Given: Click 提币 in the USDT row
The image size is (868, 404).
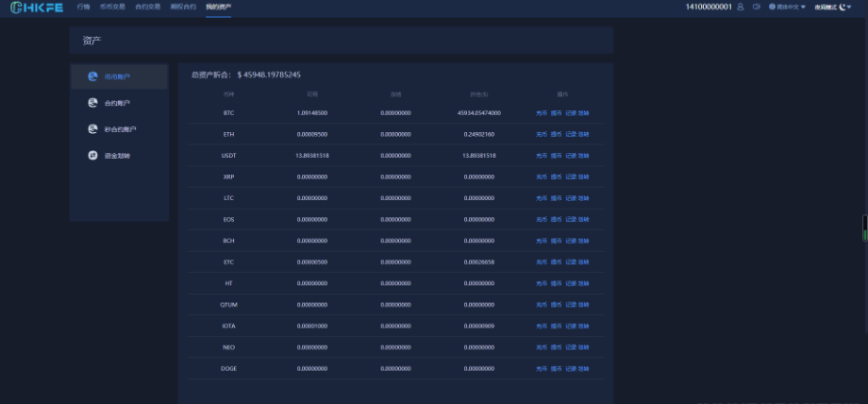Looking at the screenshot, I should point(557,156).
